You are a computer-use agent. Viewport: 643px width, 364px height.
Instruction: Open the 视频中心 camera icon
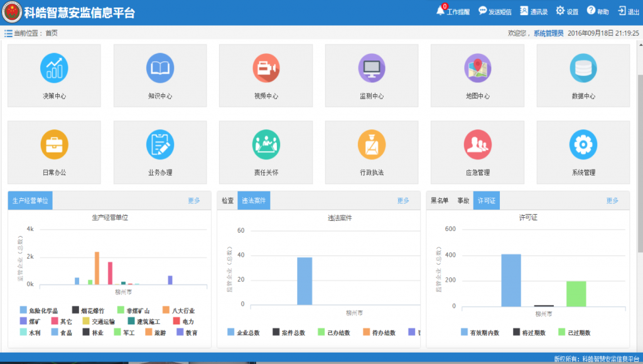[x=266, y=68]
